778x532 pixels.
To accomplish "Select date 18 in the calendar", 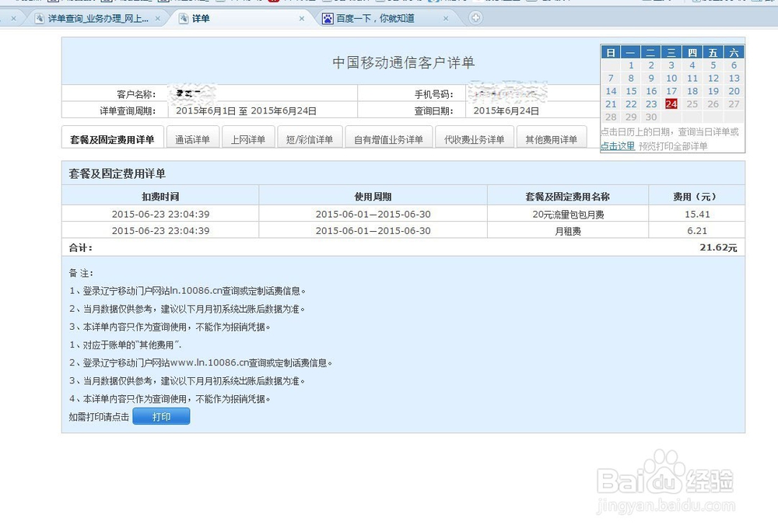I will tap(692, 91).
